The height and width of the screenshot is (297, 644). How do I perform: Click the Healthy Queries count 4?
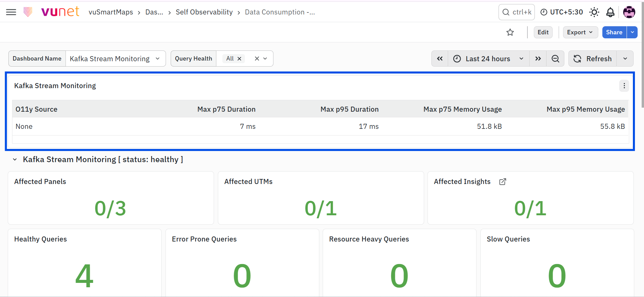84,276
